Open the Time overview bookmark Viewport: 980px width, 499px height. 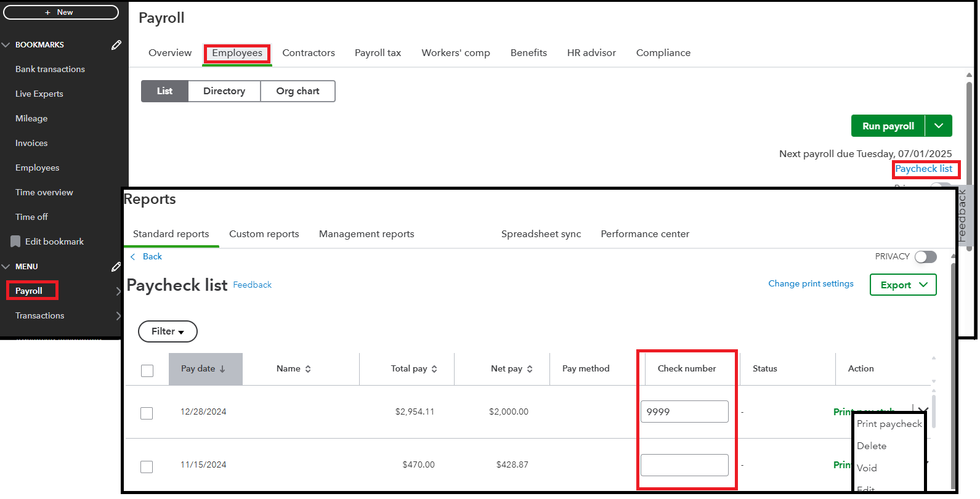pos(44,192)
